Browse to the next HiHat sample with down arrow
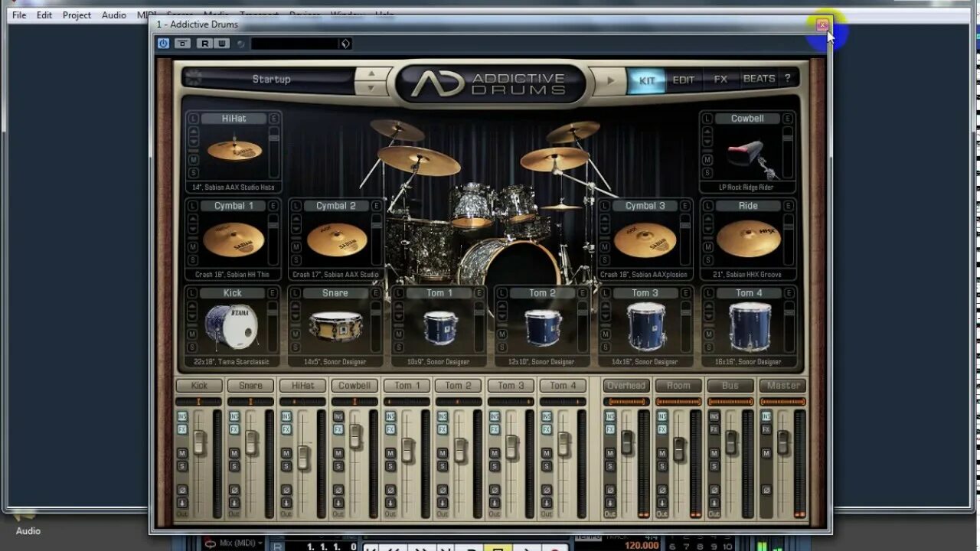 click(x=194, y=142)
